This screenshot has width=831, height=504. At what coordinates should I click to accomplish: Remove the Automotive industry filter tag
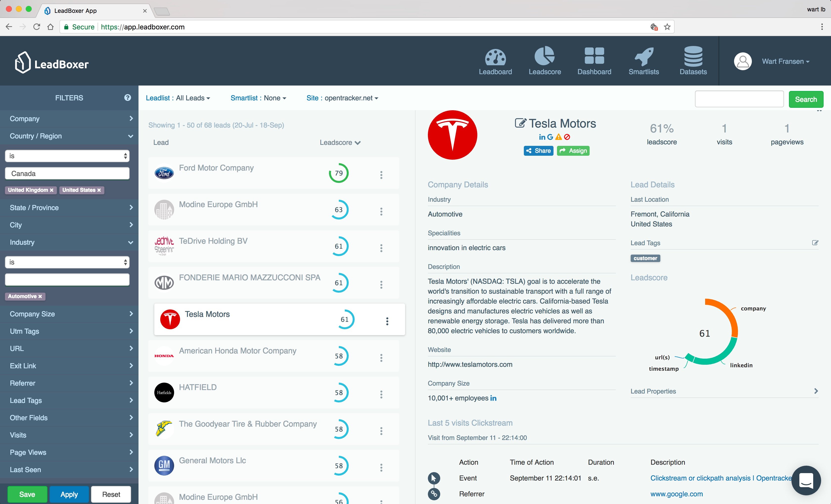tap(40, 296)
